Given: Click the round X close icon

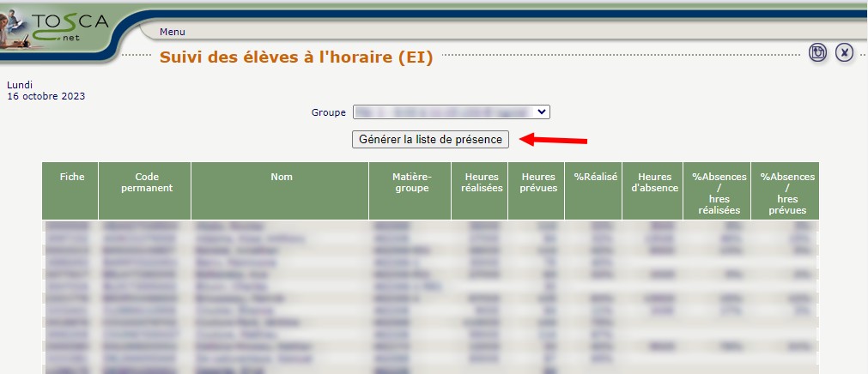Looking at the screenshot, I should click(845, 53).
